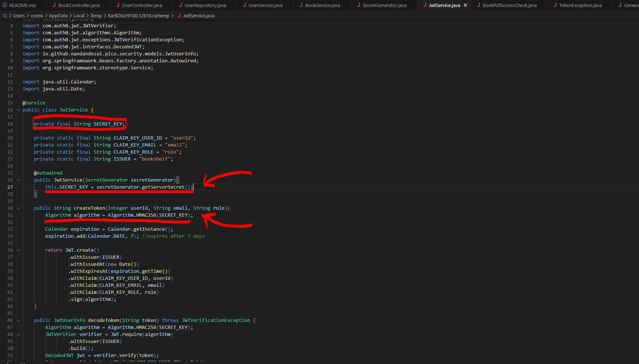
Task: Click verifier.verify(token) on line 51
Action: click(125, 356)
